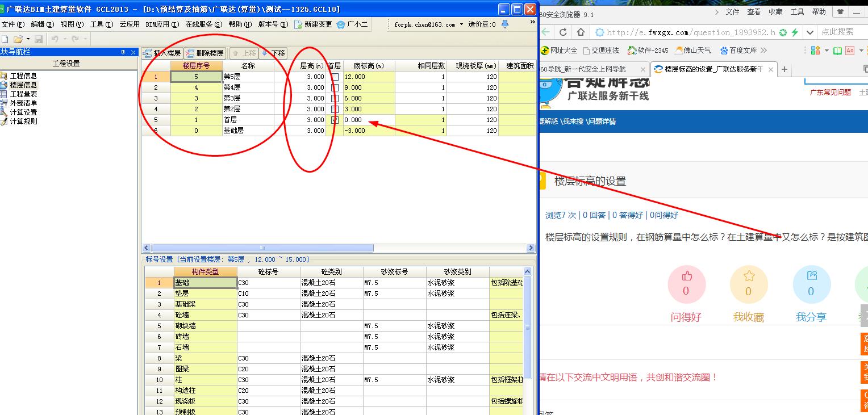Open the 佛山天气 bookmark
The height and width of the screenshot is (415, 868).
692,51
